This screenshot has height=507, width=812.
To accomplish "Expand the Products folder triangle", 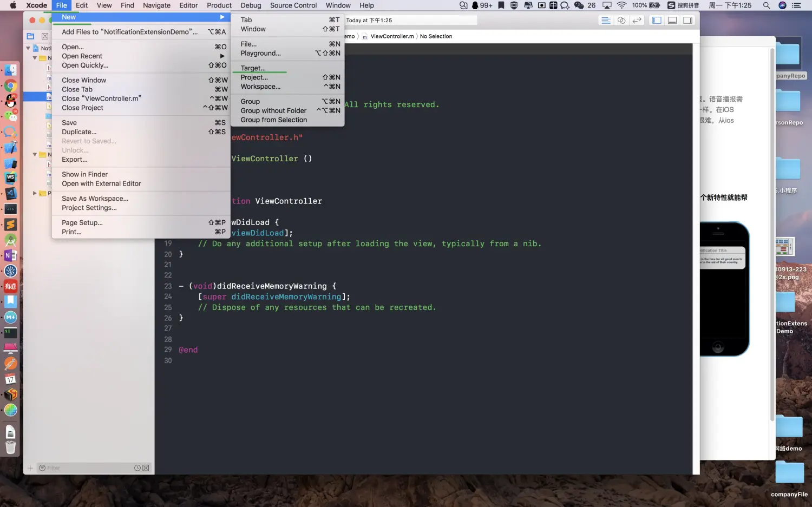I will pyautogui.click(x=35, y=193).
